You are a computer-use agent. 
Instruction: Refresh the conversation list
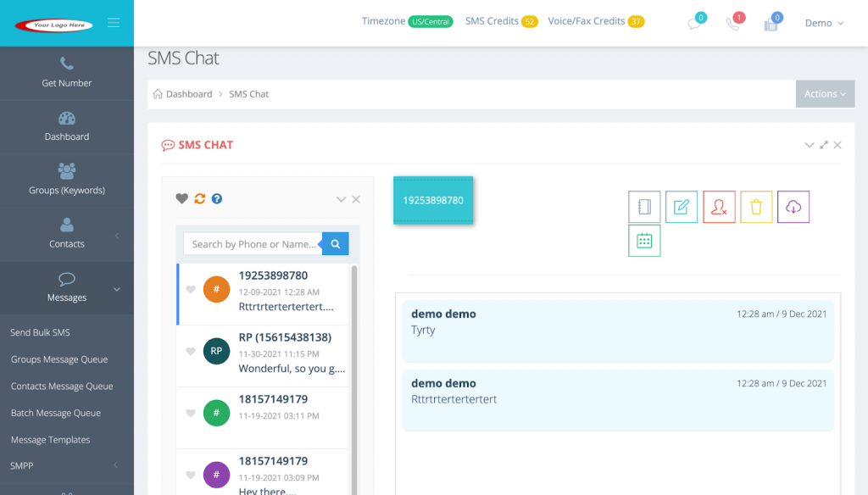[200, 197]
